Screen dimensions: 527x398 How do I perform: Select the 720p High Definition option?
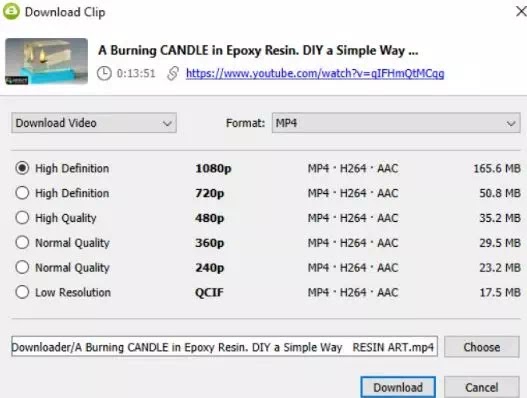point(22,193)
